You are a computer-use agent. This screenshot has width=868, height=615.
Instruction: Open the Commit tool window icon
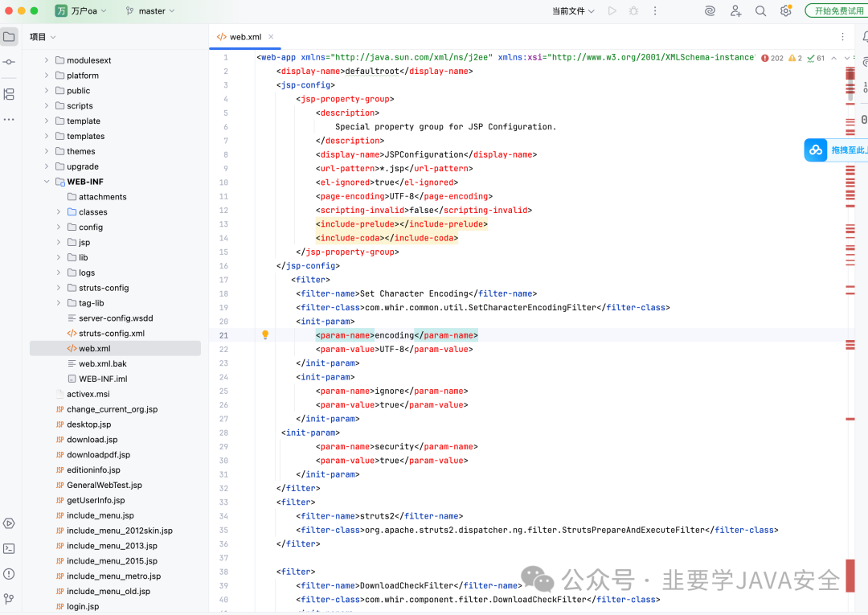pyautogui.click(x=10, y=62)
